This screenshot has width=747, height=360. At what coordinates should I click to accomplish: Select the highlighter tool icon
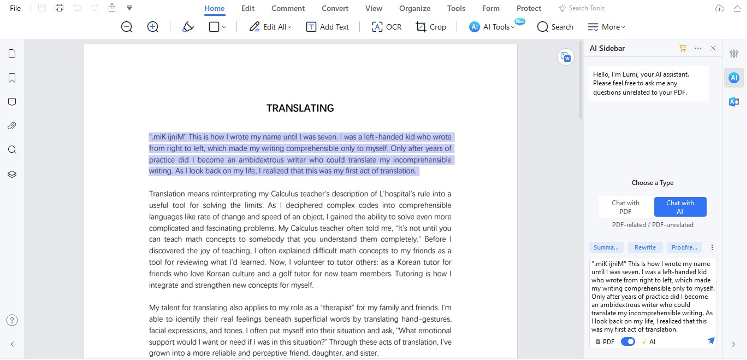pyautogui.click(x=188, y=27)
